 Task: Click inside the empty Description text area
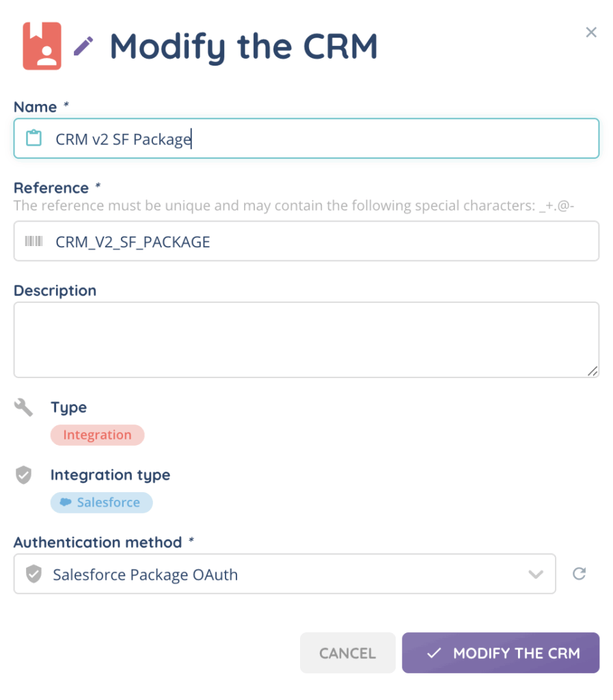point(306,339)
